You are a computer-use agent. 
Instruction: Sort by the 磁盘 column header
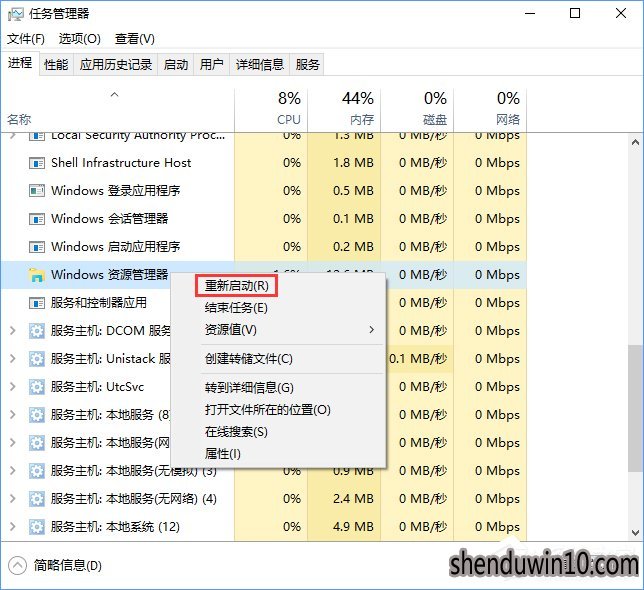[x=417, y=110]
